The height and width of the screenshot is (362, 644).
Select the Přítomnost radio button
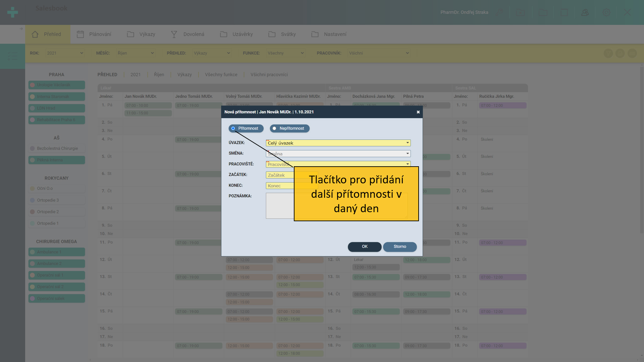[x=233, y=128]
